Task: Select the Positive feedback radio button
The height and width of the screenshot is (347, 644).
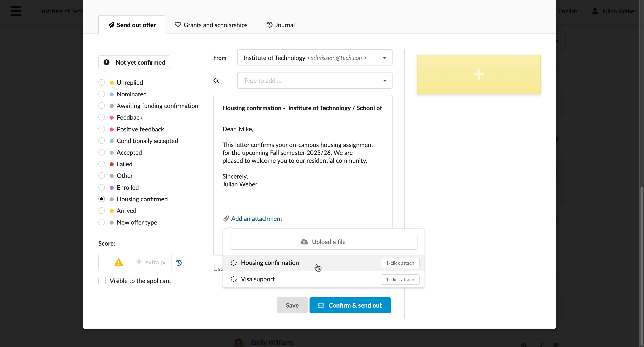Action: point(101,129)
